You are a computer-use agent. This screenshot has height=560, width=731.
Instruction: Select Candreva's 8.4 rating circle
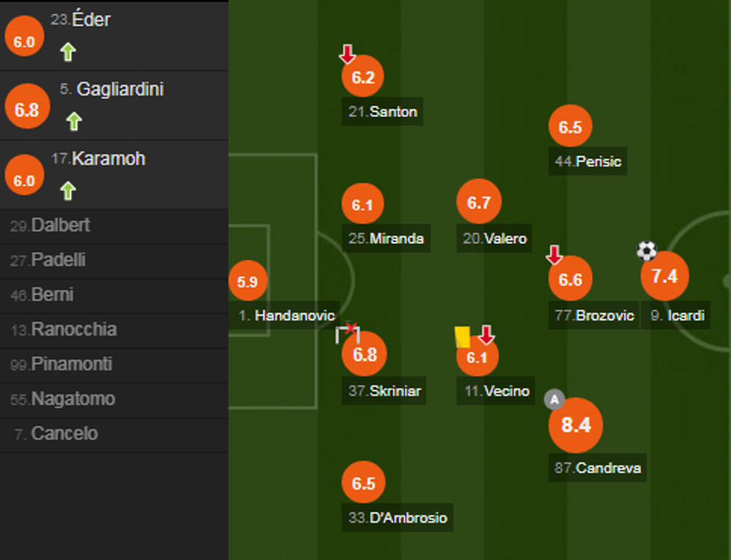(575, 426)
